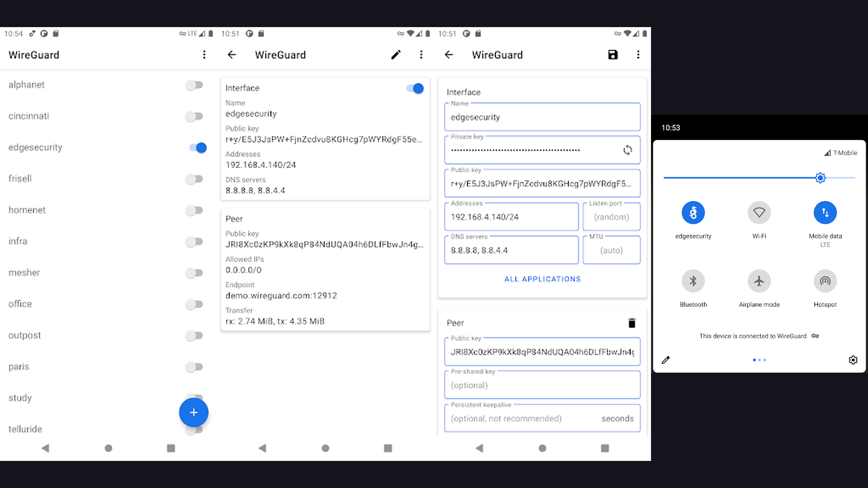
Task: Regenerate the private key
Action: coord(627,150)
